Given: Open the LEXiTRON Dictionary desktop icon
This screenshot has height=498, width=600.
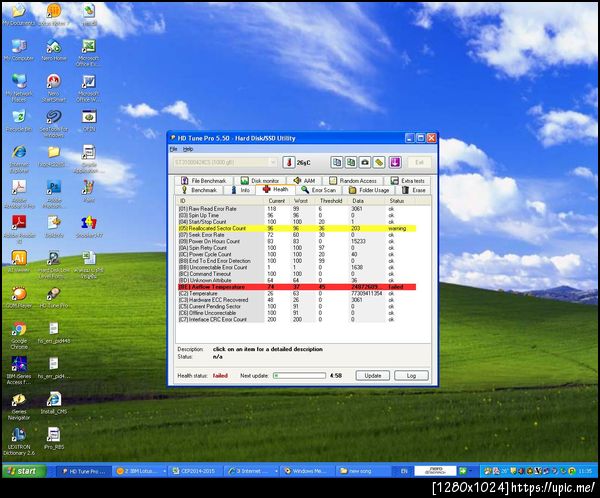Looking at the screenshot, I should tap(18, 441).
